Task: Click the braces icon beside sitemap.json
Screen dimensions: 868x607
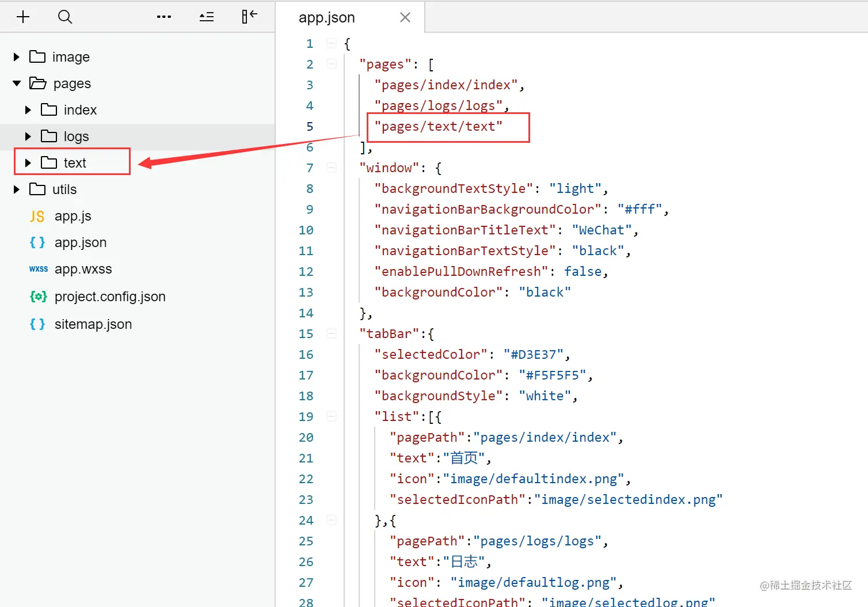Action: (x=37, y=324)
